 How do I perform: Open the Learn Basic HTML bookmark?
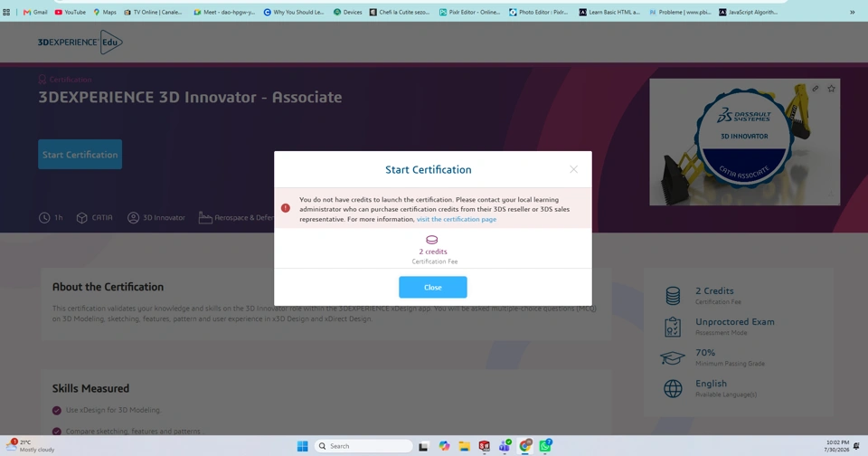pos(609,12)
